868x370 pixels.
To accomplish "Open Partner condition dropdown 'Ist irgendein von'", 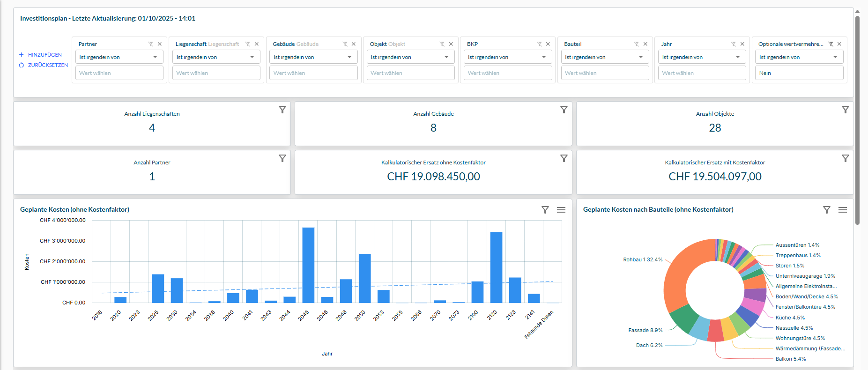I will click(x=119, y=57).
